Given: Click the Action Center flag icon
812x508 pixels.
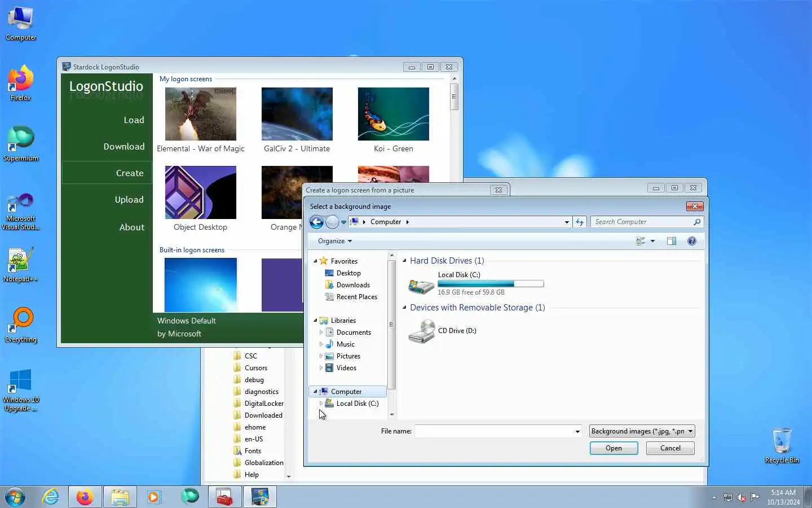Looking at the screenshot, I should click(x=754, y=497).
